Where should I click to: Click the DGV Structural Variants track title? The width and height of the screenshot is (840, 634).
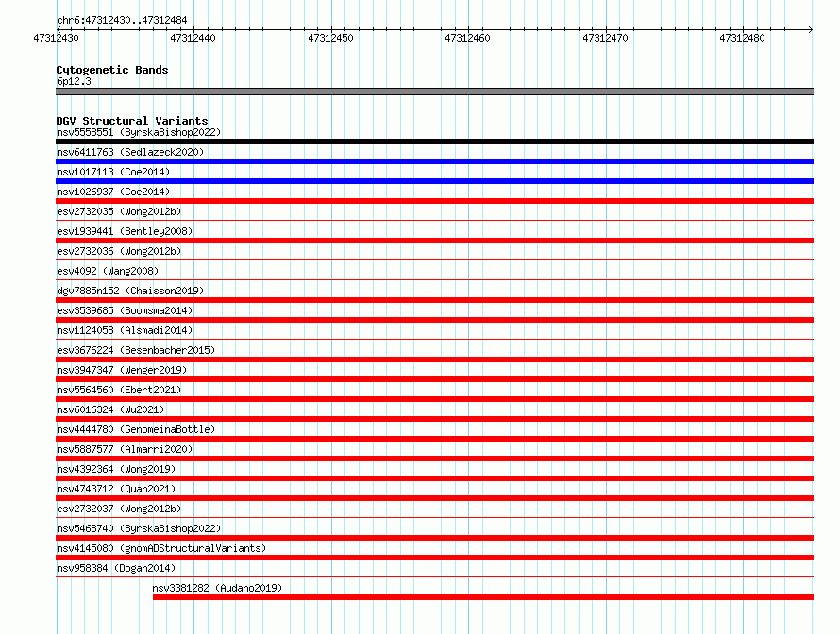point(132,121)
